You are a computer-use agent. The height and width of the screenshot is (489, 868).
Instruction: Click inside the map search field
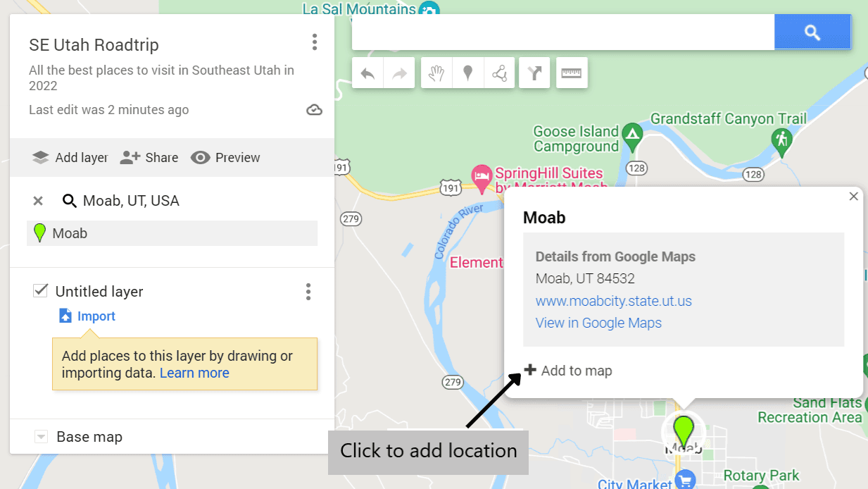click(560, 32)
